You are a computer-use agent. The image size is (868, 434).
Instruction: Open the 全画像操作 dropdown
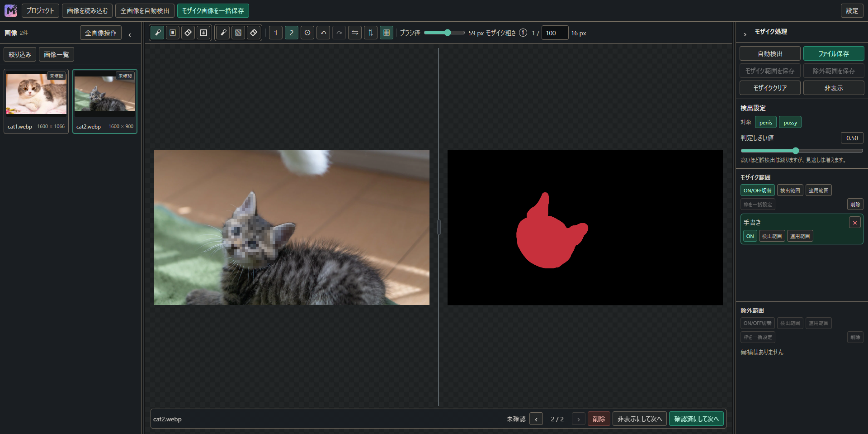(x=101, y=33)
